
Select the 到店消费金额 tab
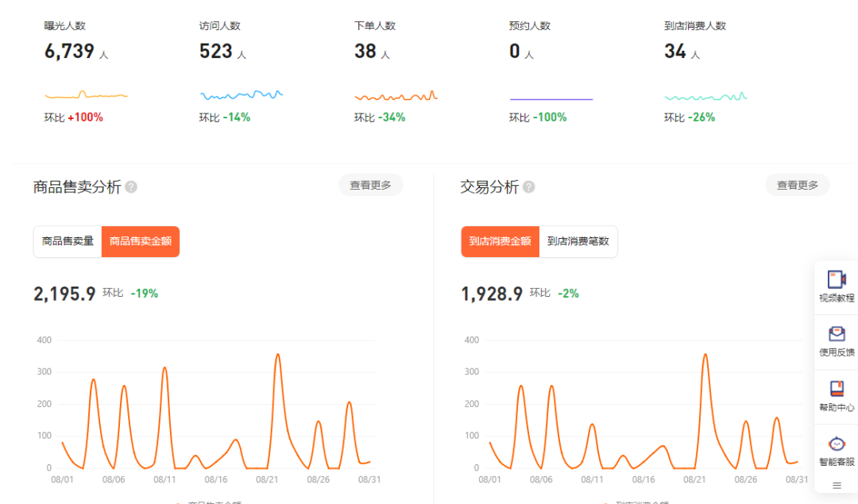tap(500, 241)
